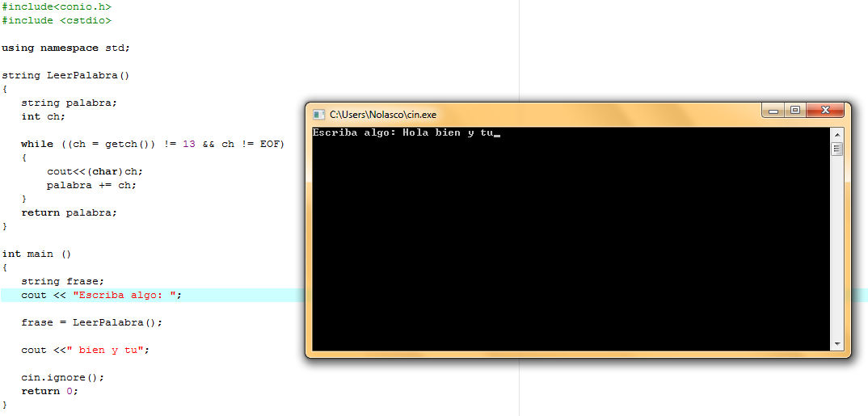Click the 'return 0;' line in main
868x416 pixels.
pyautogui.click(x=50, y=391)
